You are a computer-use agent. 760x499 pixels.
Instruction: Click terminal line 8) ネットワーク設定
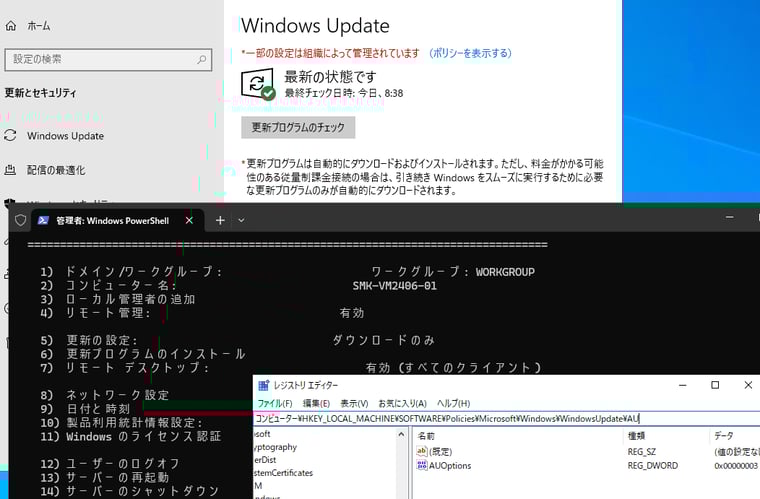pos(105,395)
